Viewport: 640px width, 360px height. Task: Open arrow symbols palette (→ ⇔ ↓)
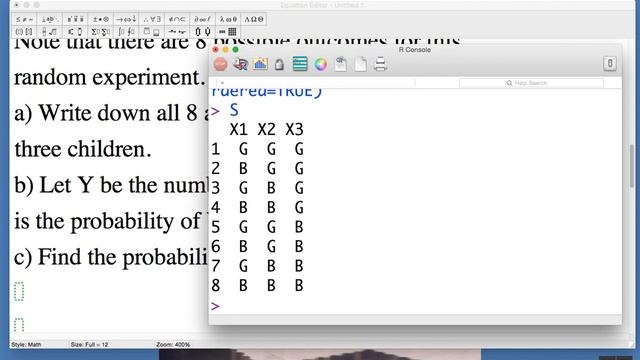coord(126,19)
